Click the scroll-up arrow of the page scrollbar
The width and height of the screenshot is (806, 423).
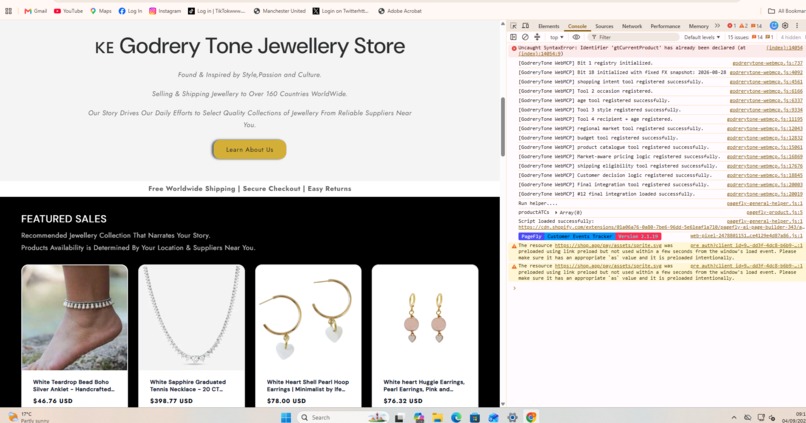click(x=503, y=24)
